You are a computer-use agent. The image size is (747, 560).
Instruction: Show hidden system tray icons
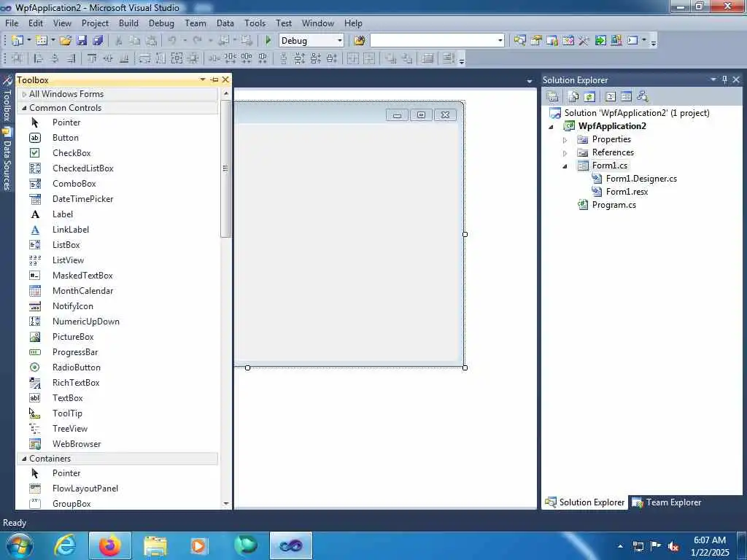coord(620,546)
